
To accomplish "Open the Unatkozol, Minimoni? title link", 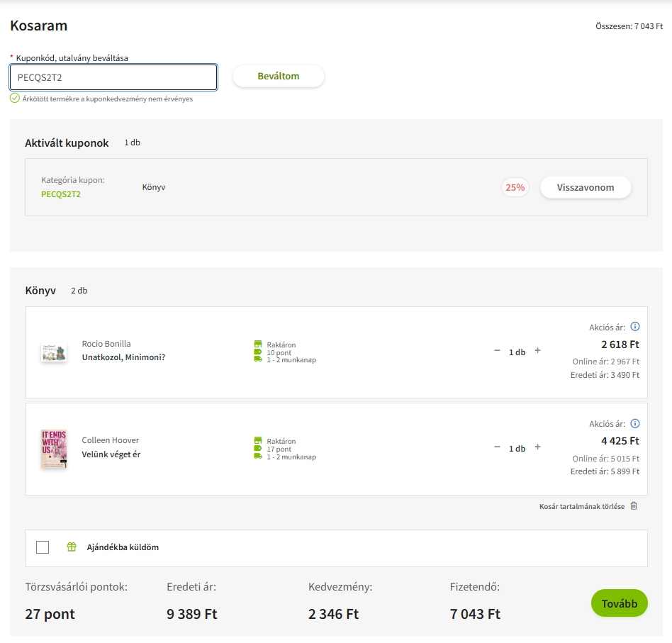I will [123, 357].
